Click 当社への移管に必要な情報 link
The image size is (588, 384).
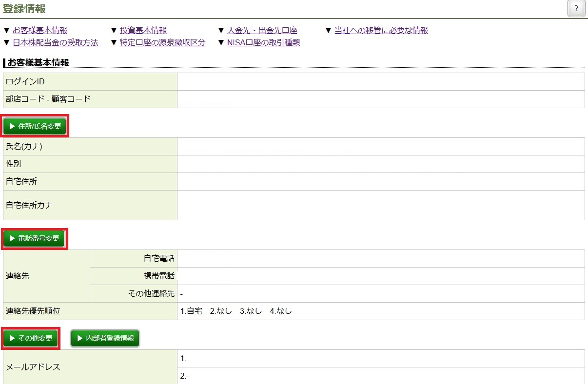[381, 30]
